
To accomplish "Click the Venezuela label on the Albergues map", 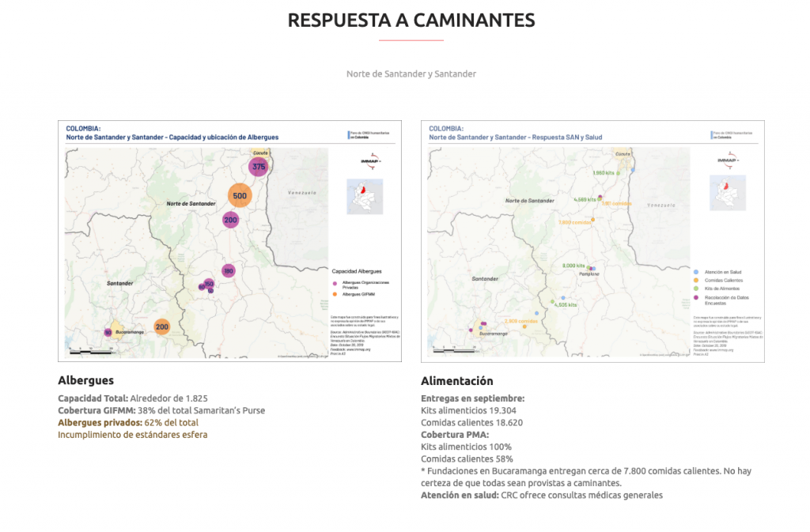I will (x=301, y=192).
